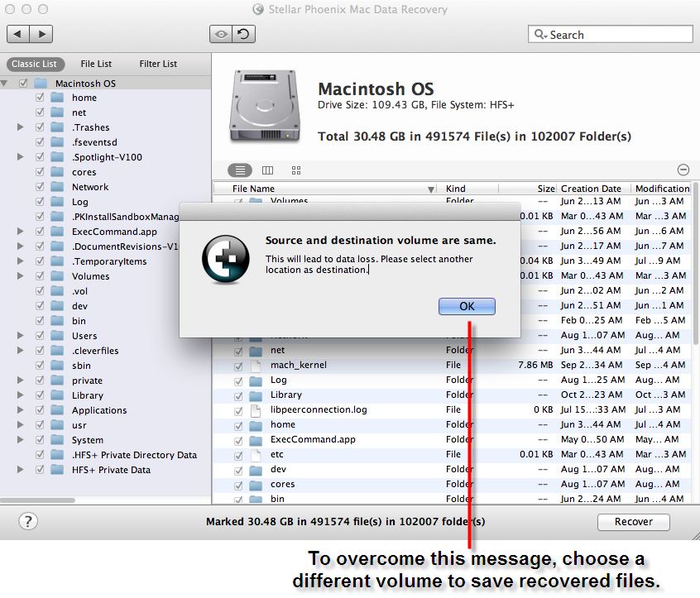Switch to list view mode
Image resolution: width=700 pixels, height=598 pixels.
(x=240, y=170)
